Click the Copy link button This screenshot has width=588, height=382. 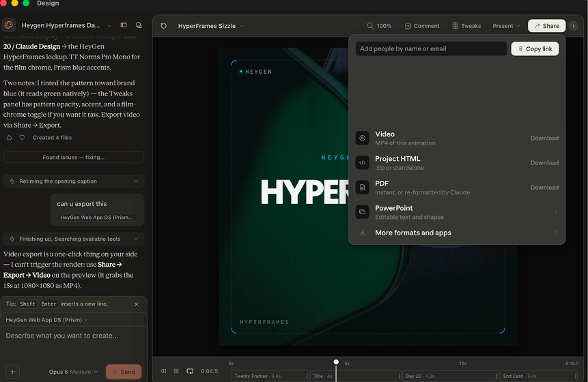click(535, 48)
